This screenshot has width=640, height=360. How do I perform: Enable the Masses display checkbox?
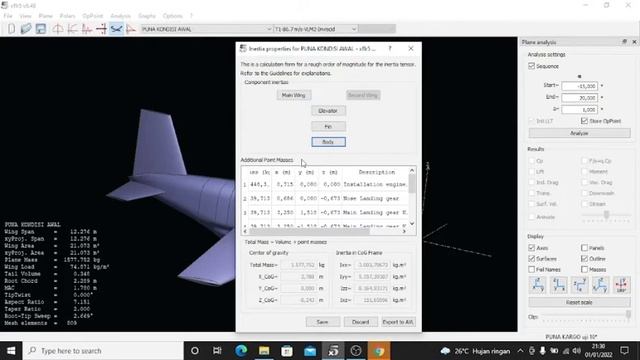coord(584,269)
